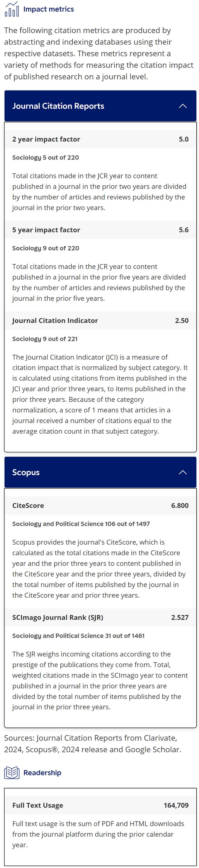This screenshot has width=199, height=868.
Task: Click the 2 year impact factor label
Action: click(x=46, y=140)
